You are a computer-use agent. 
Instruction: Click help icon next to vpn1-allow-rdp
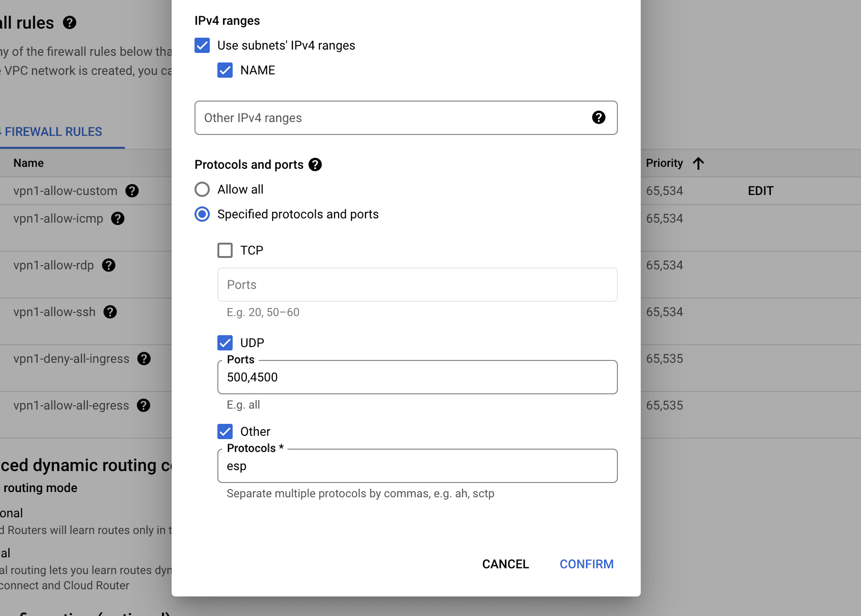tap(109, 265)
